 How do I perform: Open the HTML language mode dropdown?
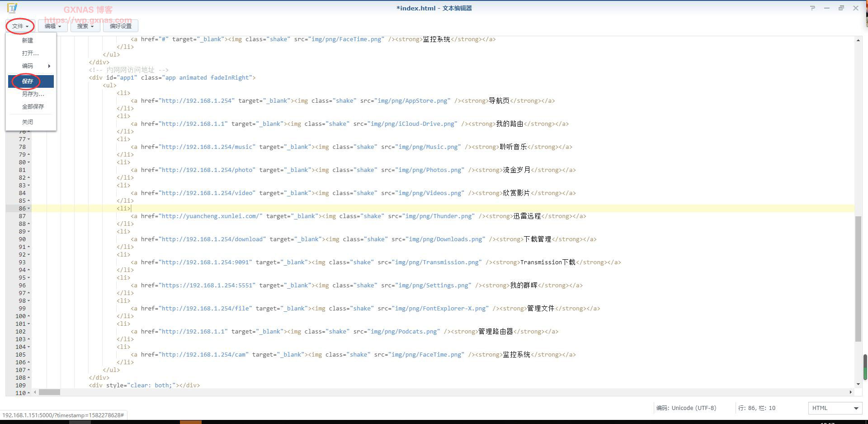point(835,408)
